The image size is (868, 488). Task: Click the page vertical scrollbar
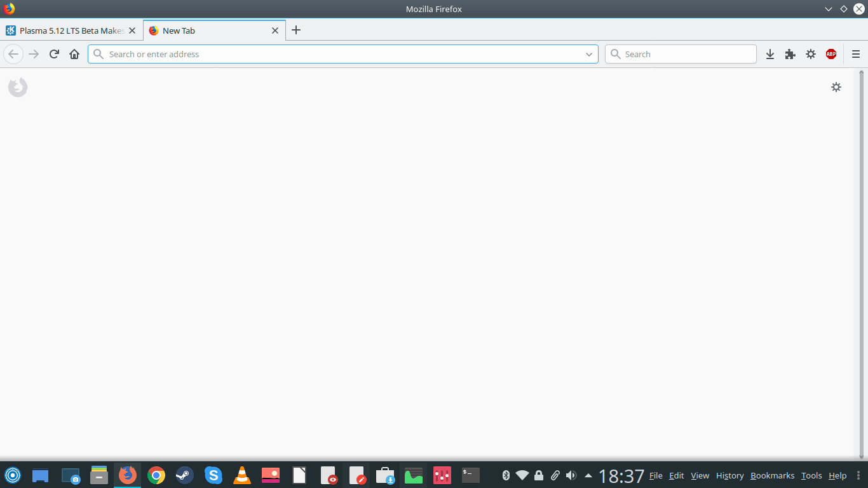pos(862,264)
